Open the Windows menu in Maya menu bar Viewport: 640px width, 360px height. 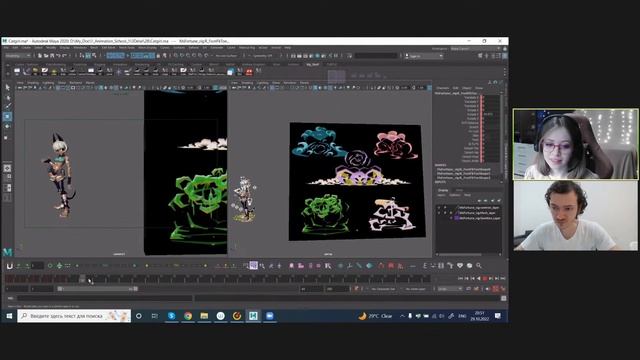click(x=80, y=48)
